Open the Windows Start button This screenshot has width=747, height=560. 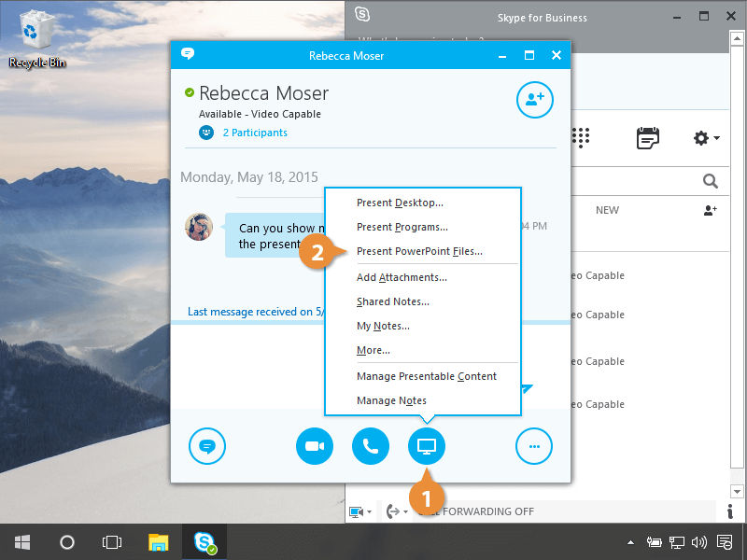[x=22, y=541]
